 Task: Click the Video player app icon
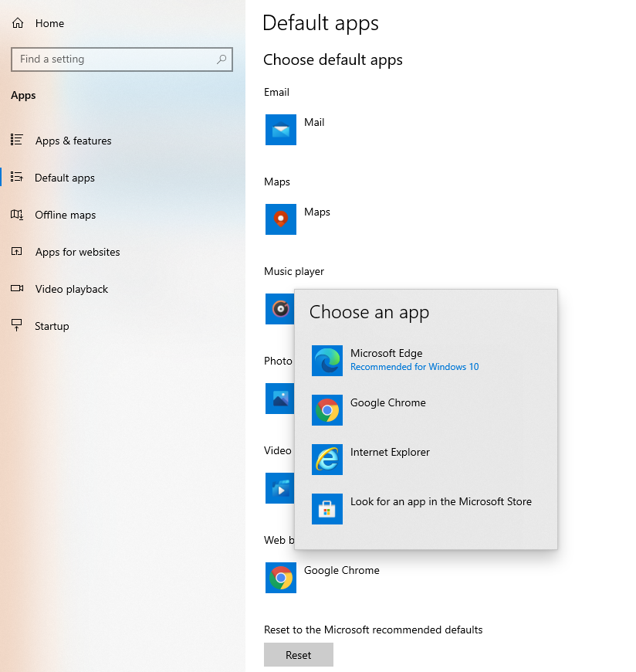pos(280,488)
